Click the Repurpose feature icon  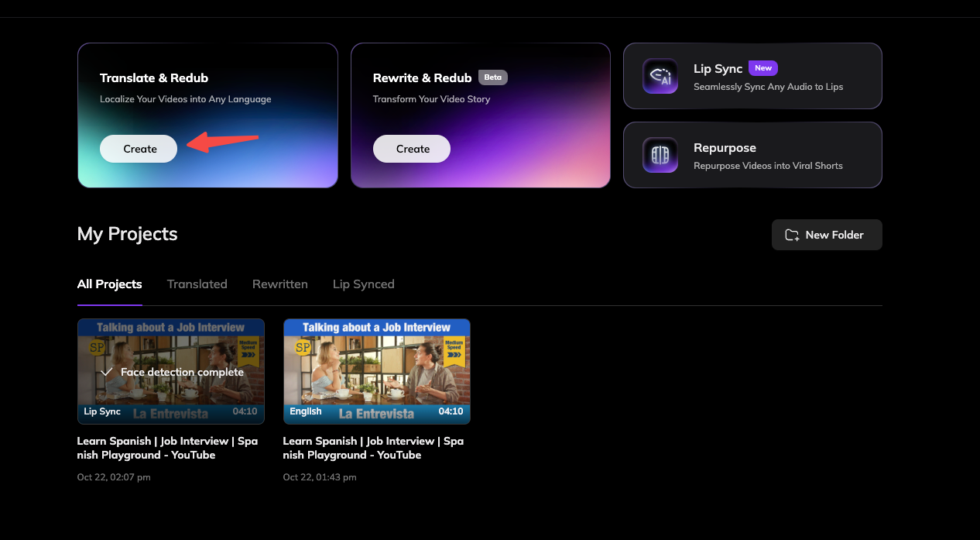coord(660,155)
